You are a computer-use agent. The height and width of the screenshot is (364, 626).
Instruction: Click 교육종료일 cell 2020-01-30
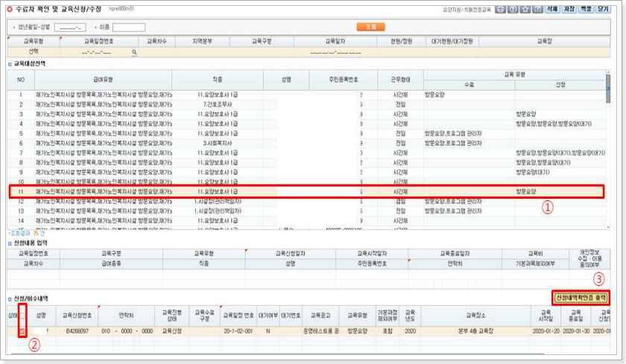click(x=576, y=331)
